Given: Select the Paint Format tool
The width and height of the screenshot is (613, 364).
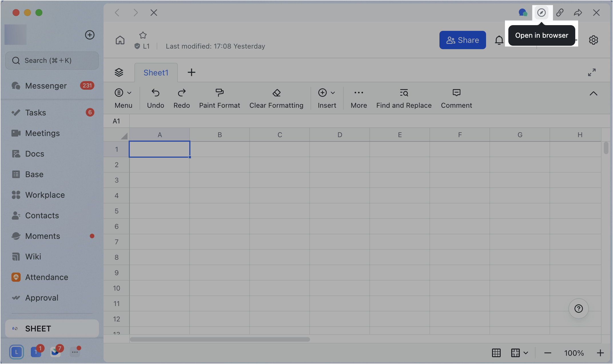Looking at the screenshot, I should [220, 98].
